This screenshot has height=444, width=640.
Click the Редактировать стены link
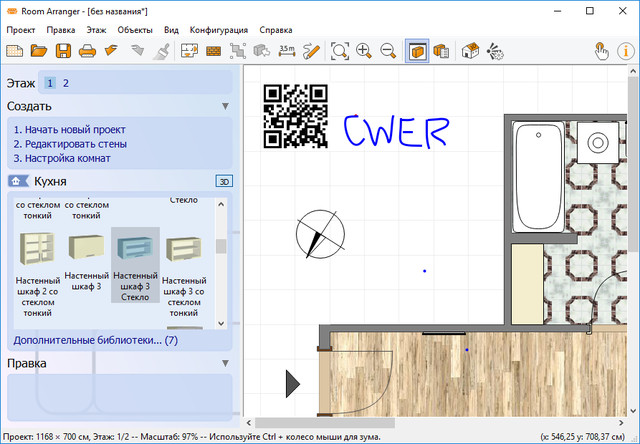(x=68, y=144)
